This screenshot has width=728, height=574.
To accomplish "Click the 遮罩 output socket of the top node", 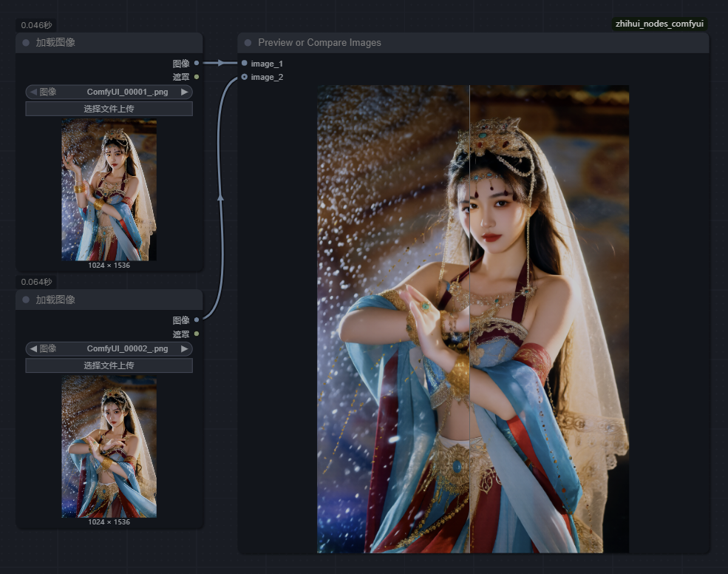I will click(197, 77).
